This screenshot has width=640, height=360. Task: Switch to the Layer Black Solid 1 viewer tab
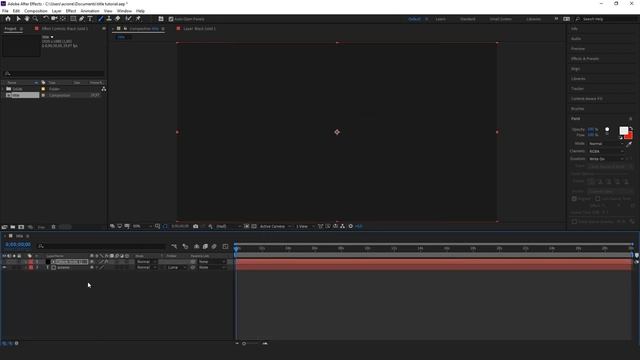pyautogui.click(x=199, y=29)
